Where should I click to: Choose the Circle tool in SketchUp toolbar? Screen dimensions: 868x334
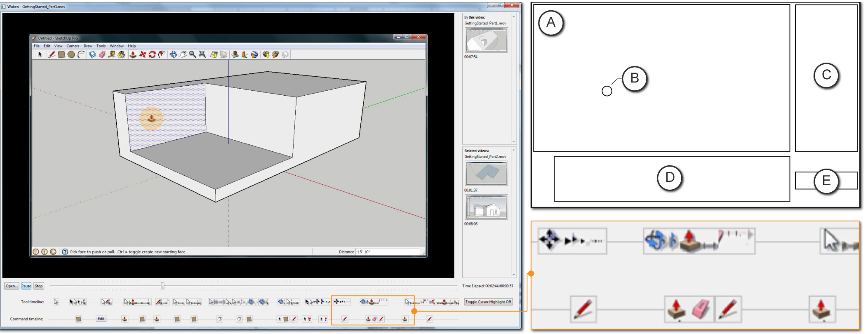71,54
